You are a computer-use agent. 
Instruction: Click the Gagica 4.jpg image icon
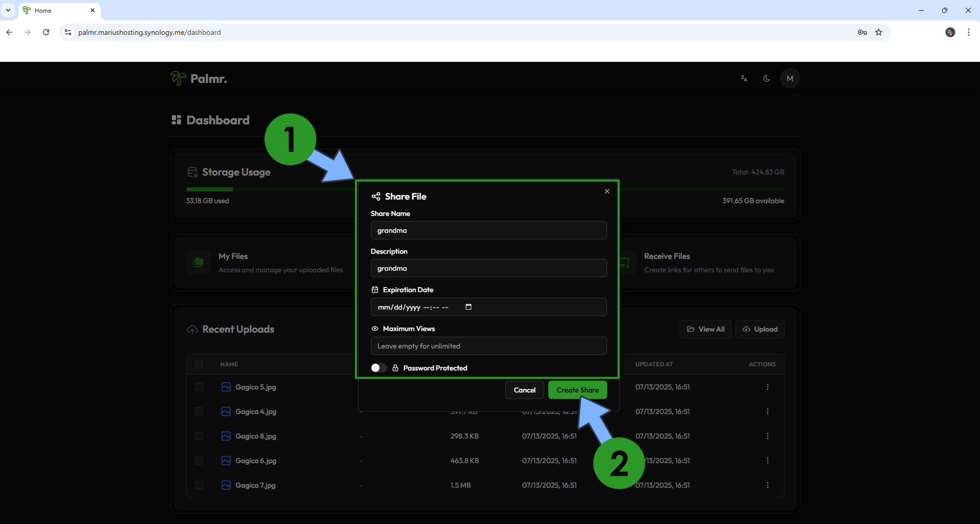[226, 411]
